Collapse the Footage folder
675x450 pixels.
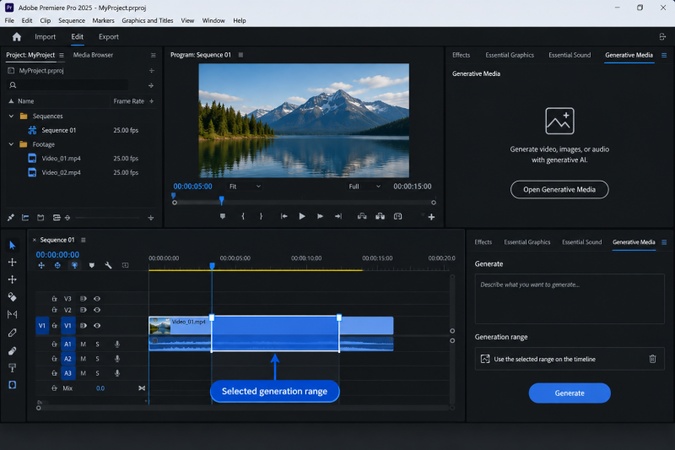click(x=11, y=144)
